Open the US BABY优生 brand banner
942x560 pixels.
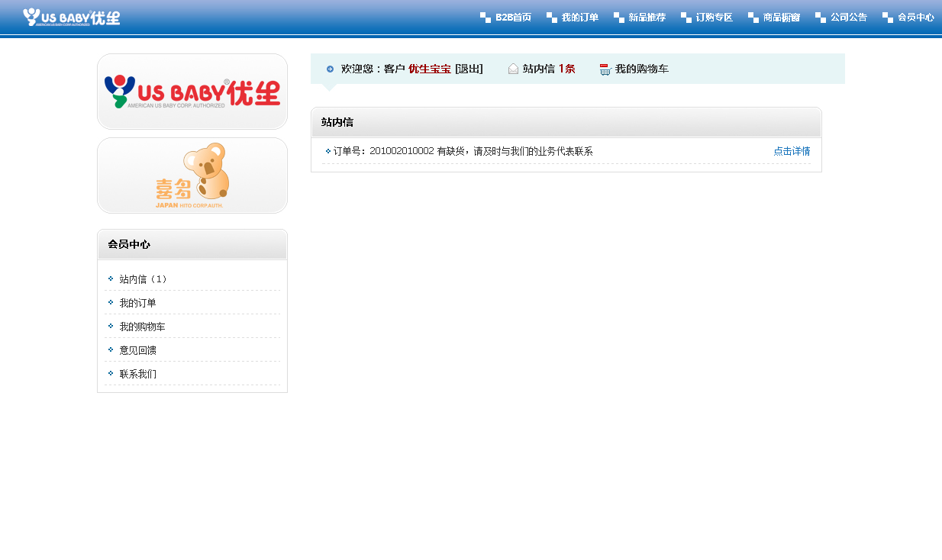point(192,92)
